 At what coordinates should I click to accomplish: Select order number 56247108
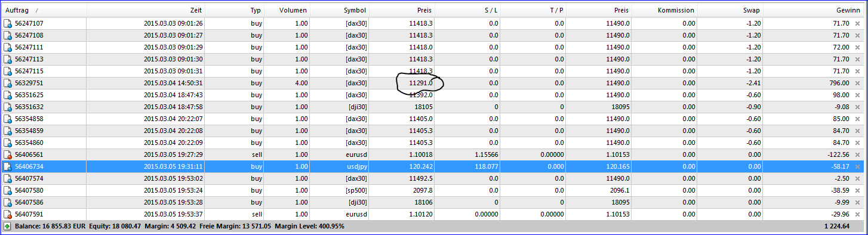pos(29,35)
